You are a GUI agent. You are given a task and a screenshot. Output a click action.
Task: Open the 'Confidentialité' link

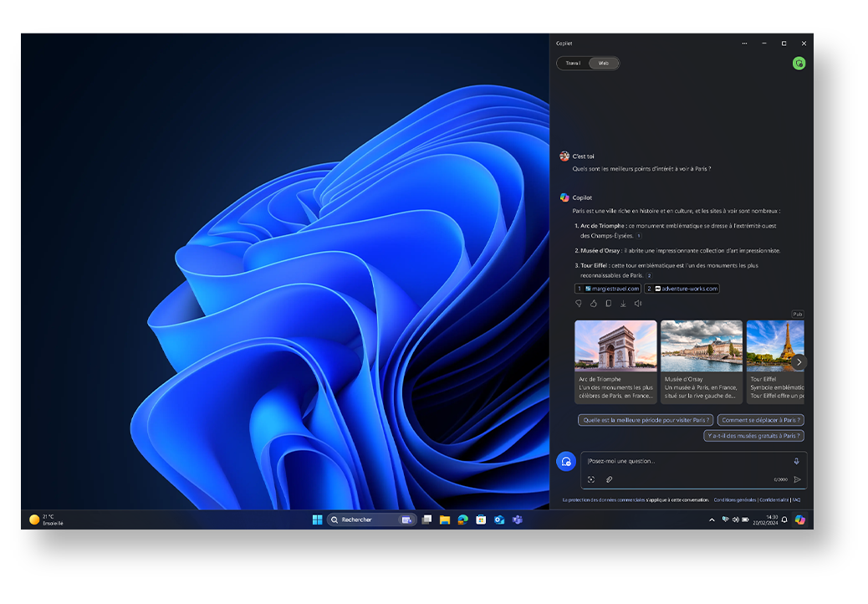[774, 500]
